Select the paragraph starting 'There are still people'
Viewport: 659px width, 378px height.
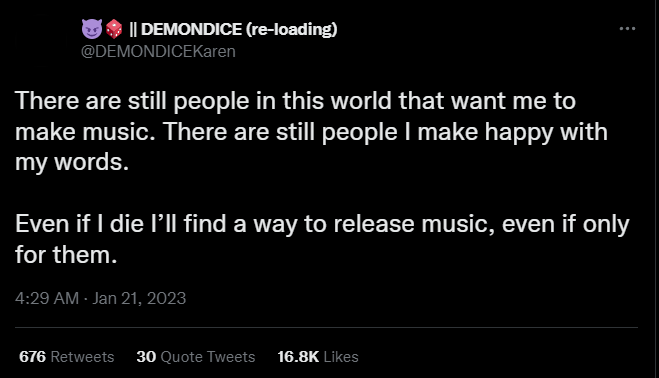point(311,132)
